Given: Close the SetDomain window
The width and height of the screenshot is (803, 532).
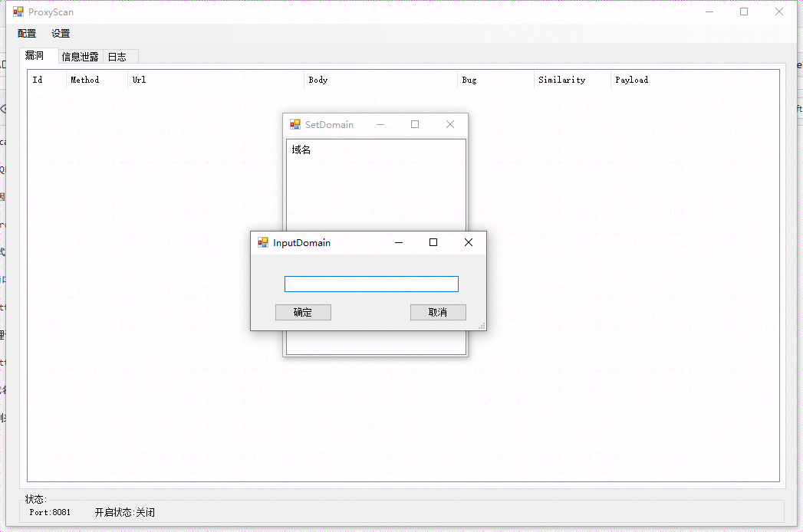Looking at the screenshot, I should (x=449, y=124).
